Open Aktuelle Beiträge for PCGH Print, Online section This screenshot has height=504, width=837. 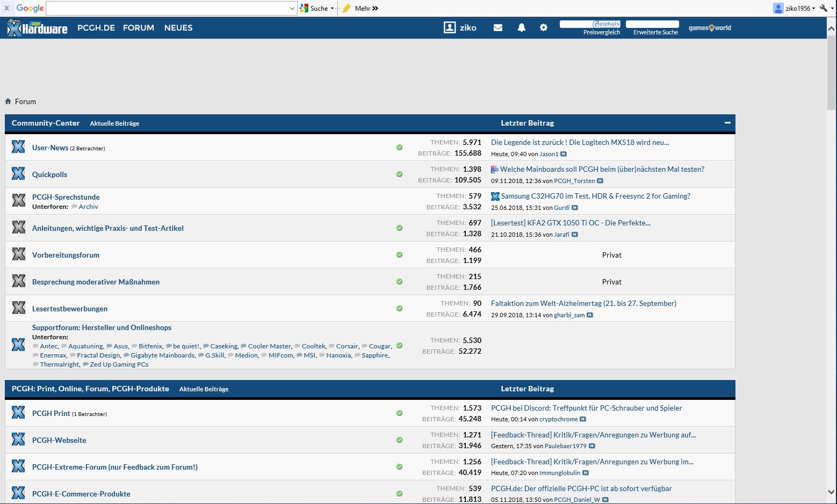(x=204, y=389)
